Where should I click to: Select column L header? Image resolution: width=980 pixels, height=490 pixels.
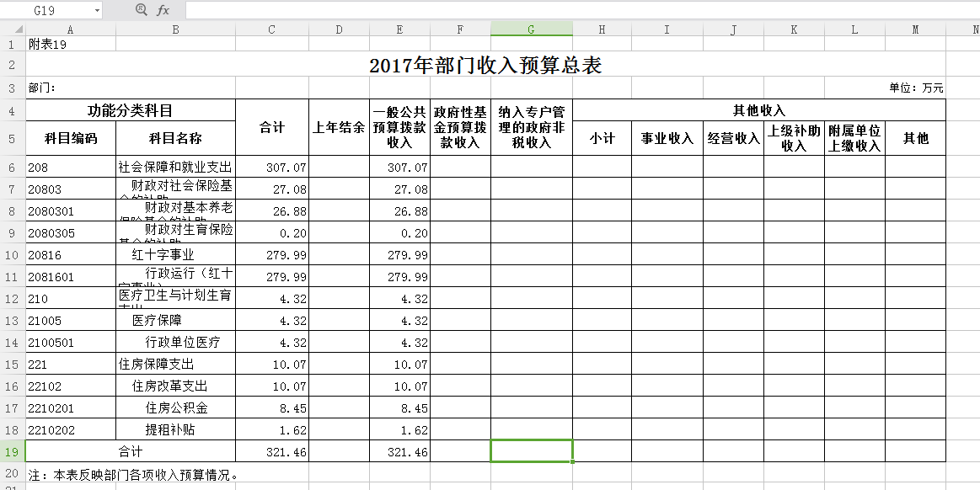pyautogui.click(x=854, y=29)
